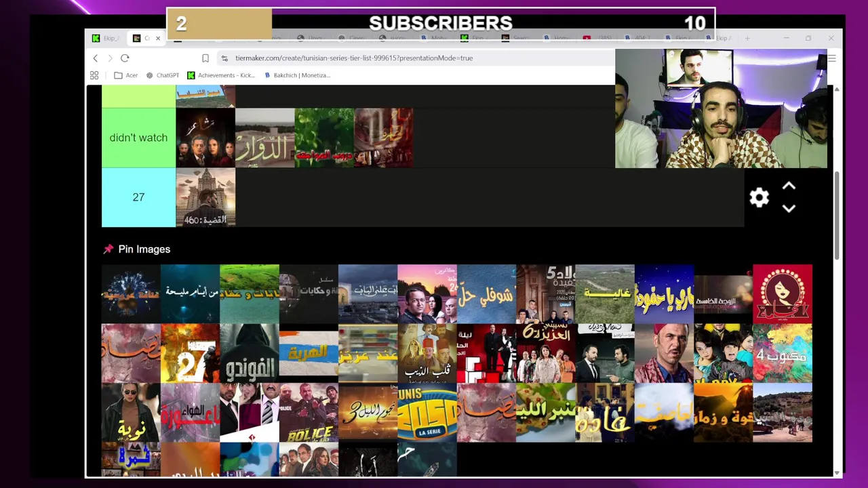The image size is (868, 488).
Task: Select the green leaves thumbnail in didn't watch row
Action: [x=324, y=138]
